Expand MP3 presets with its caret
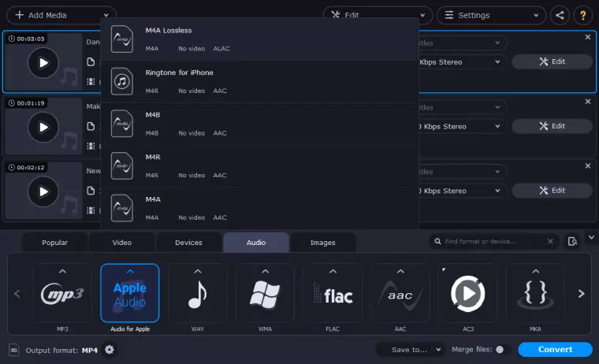599x364 pixels. click(x=62, y=271)
